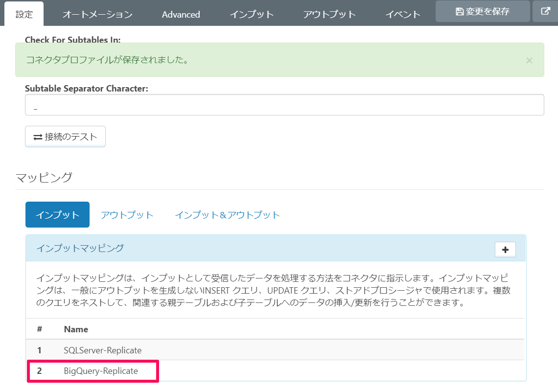Switch to the オートメーション tab

click(96, 15)
